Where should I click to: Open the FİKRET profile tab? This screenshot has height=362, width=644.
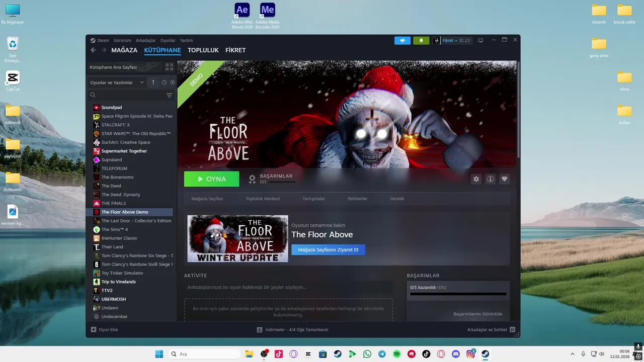point(235,50)
